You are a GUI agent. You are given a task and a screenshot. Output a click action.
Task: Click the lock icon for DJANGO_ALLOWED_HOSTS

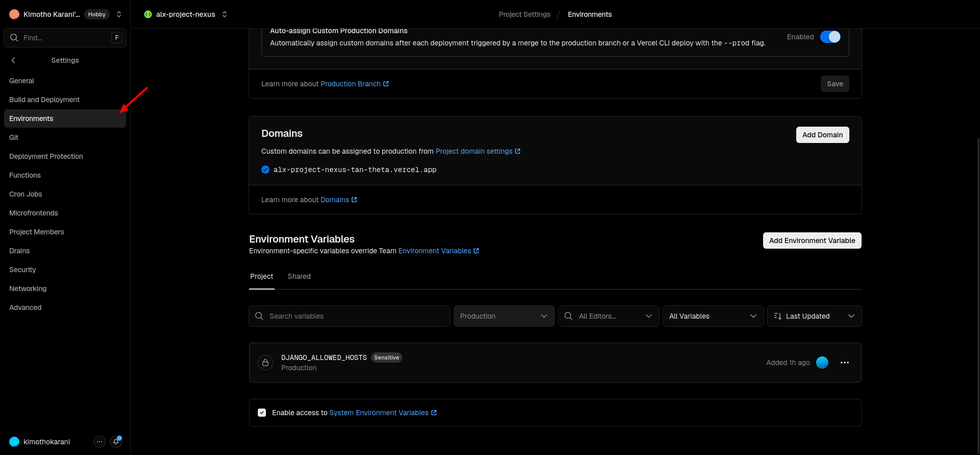(x=265, y=363)
